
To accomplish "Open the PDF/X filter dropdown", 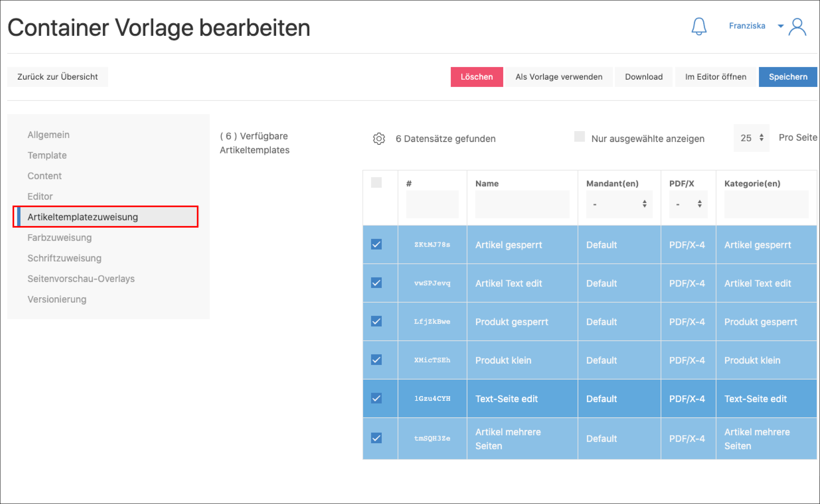I will pyautogui.click(x=688, y=204).
